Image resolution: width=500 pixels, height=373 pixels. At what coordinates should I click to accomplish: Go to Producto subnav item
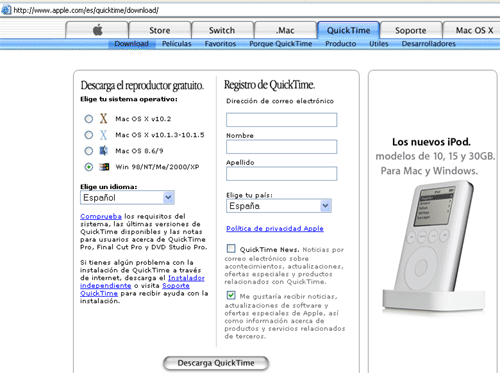(341, 44)
